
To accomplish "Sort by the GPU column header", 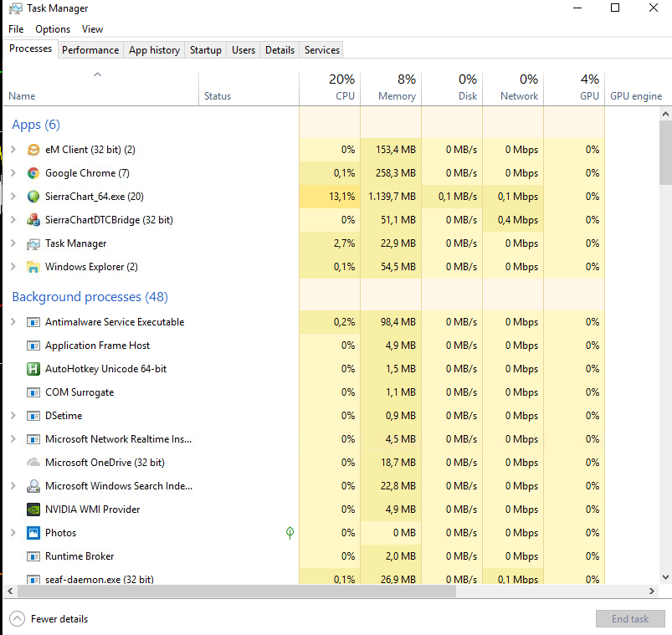I will coord(574,89).
